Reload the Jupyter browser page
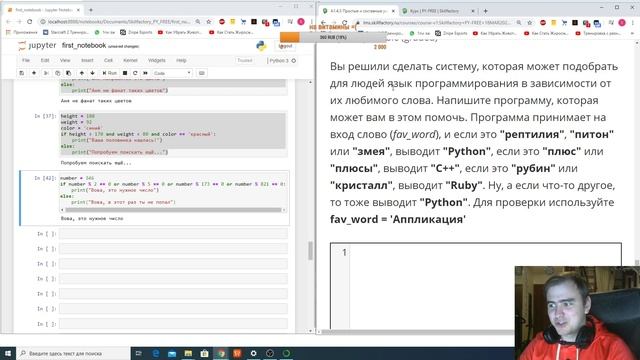The width and height of the screenshot is (640, 360). pyautogui.click(x=29, y=22)
